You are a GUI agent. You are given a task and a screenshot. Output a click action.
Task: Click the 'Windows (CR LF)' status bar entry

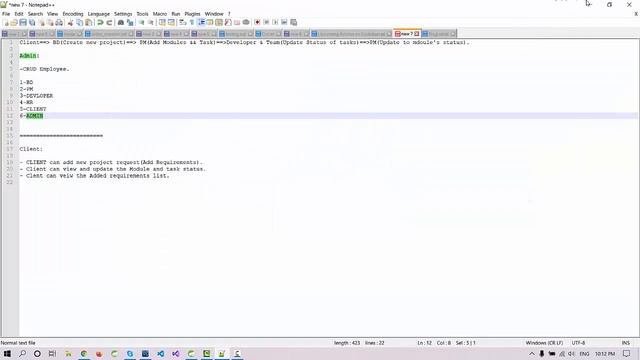click(x=544, y=343)
